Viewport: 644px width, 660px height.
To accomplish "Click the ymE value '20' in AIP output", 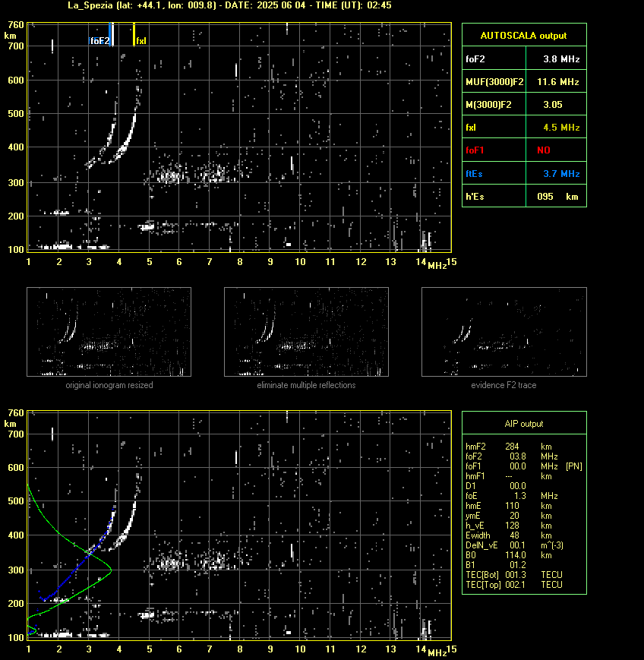I will tap(514, 516).
